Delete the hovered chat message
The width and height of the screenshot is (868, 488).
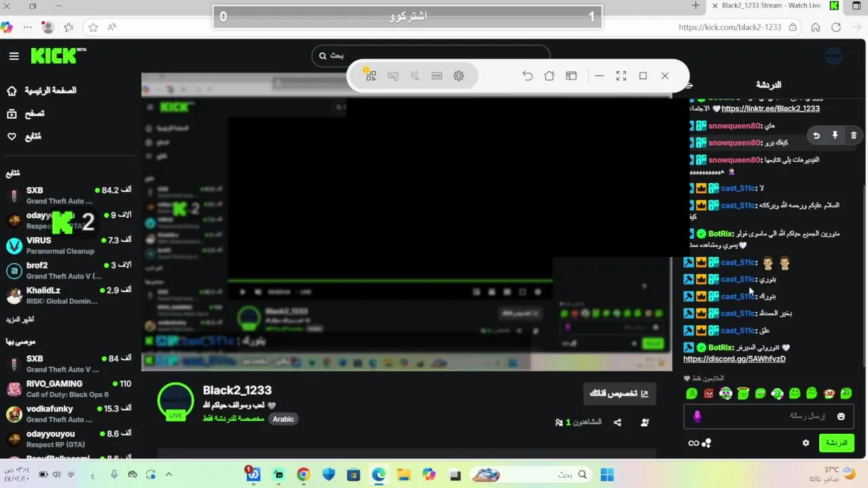853,136
